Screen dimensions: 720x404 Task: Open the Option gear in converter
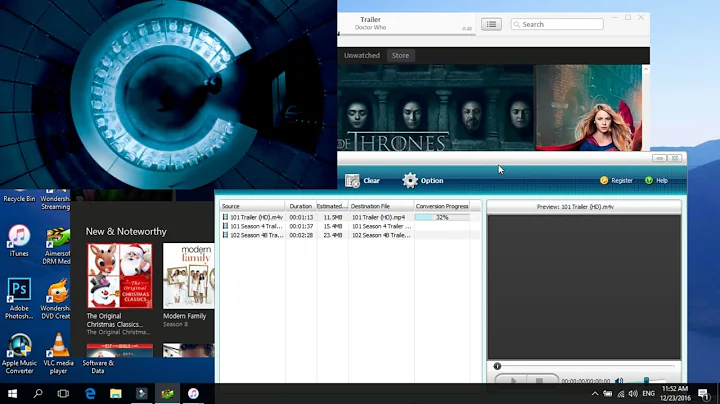[x=410, y=180]
